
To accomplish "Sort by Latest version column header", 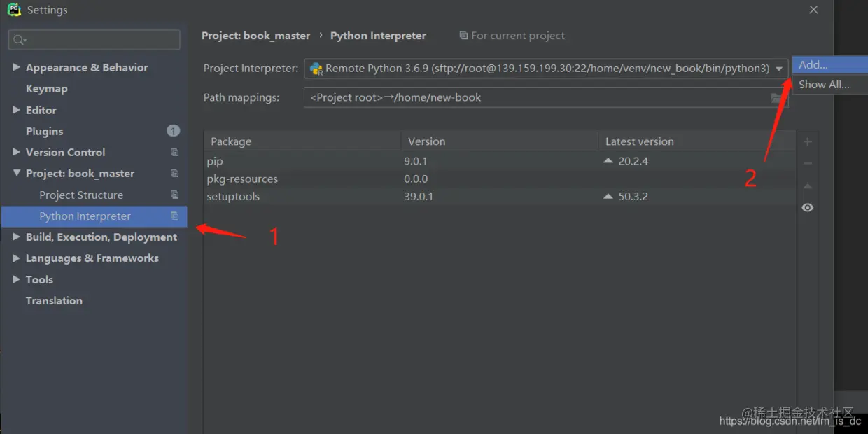I will pos(697,141).
